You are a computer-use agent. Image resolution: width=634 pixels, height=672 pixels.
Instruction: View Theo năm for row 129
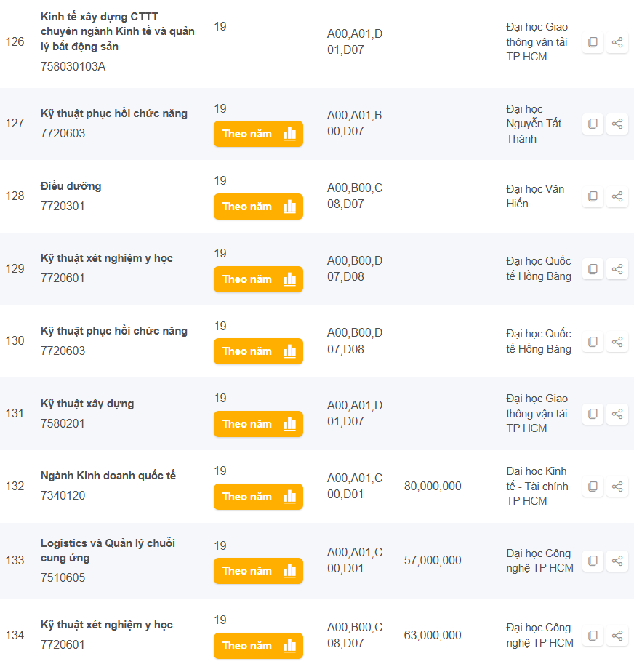pos(258,279)
